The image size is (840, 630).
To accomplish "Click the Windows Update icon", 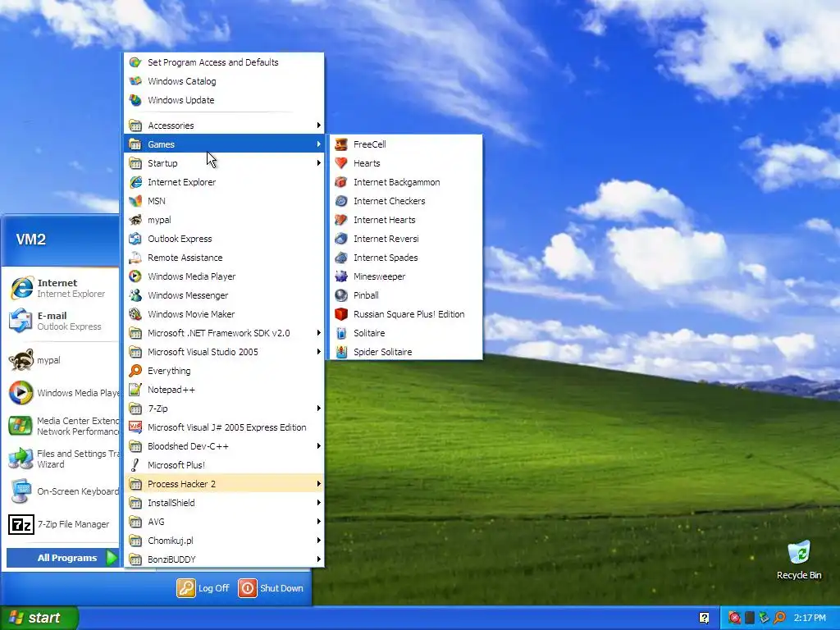I will coord(135,100).
